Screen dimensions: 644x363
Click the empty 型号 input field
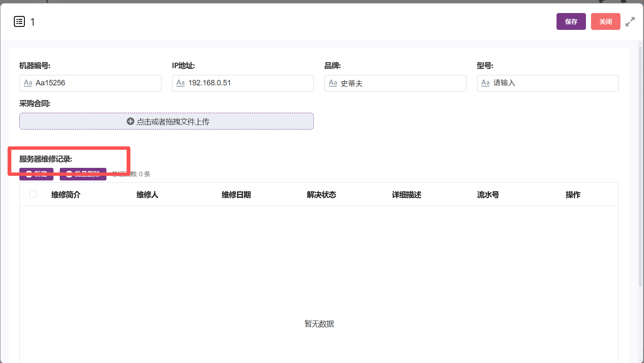pyautogui.click(x=548, y=83)
